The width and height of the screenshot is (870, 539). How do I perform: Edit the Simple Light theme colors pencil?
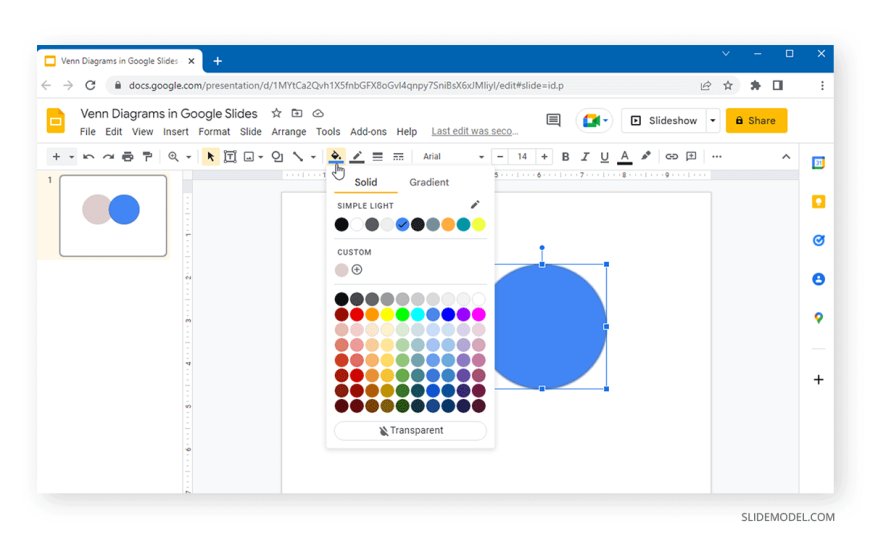point(475,205)
